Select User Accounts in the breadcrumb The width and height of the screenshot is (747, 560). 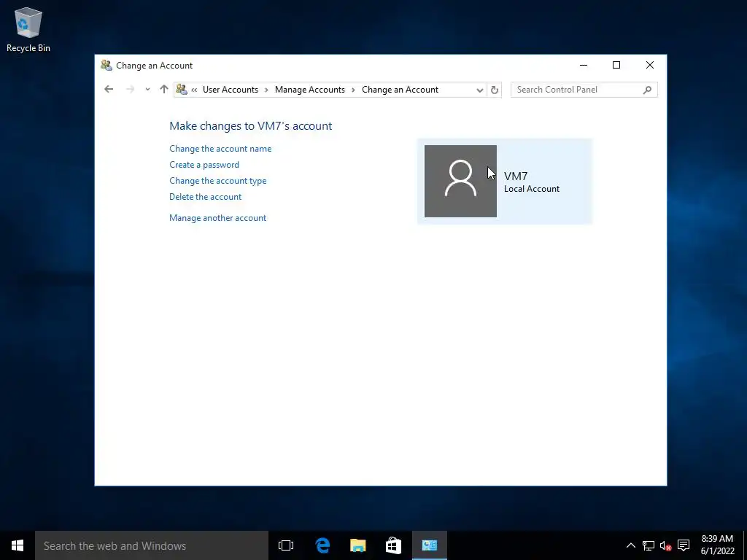(x=230, y=90)
